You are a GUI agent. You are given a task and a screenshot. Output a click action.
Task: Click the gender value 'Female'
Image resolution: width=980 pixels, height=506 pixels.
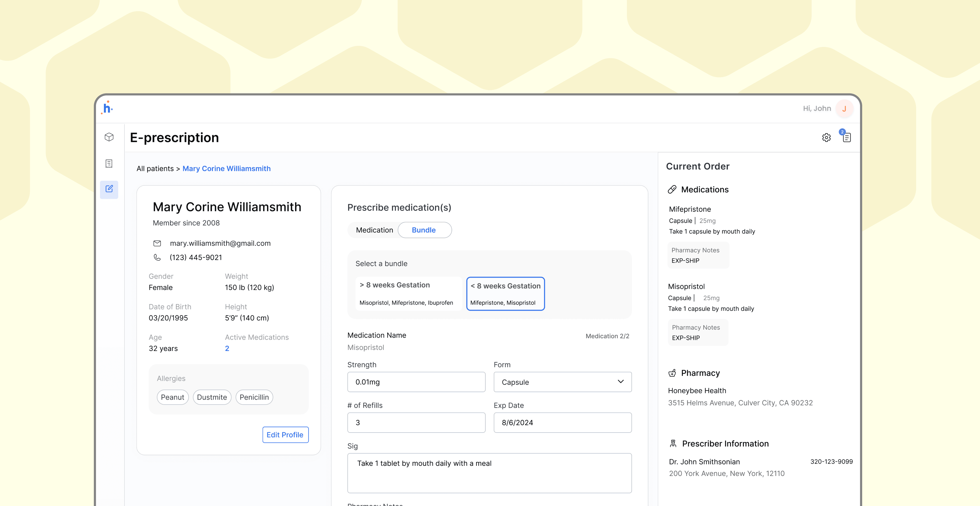click(x=160, y=288)
